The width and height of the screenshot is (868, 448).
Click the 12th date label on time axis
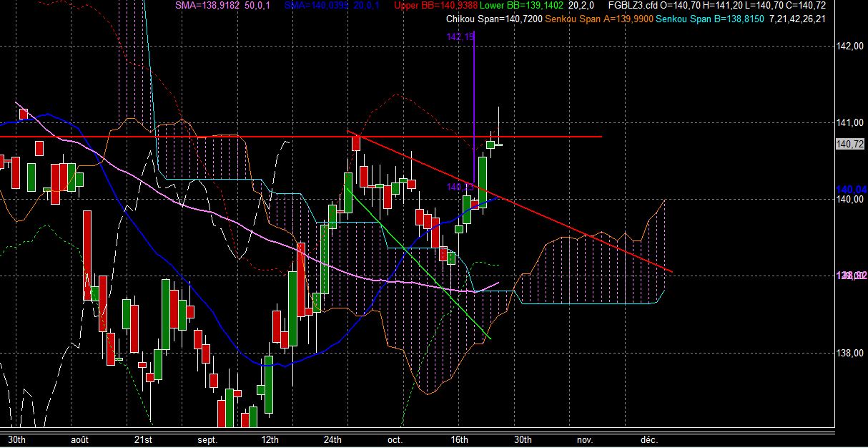coord(270,439)
